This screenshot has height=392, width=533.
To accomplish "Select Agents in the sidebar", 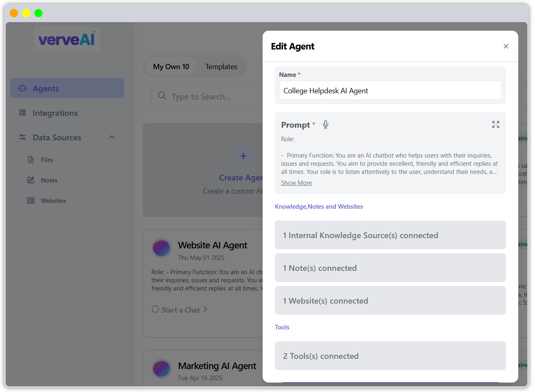I will [45, 88].
